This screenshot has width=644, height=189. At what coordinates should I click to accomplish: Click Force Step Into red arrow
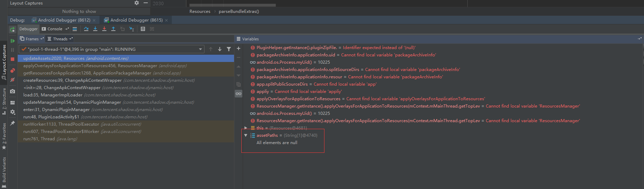click(104, 29)
